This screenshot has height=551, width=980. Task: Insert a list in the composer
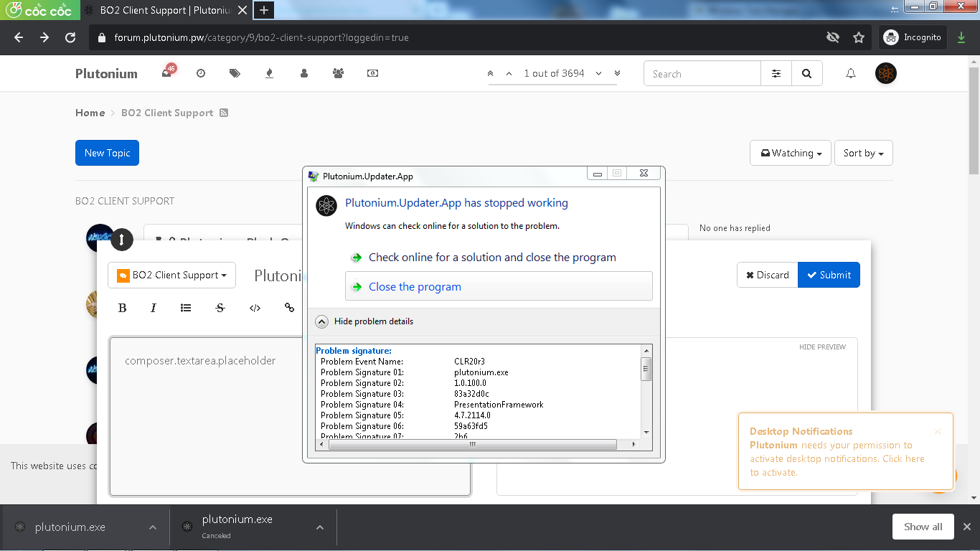point(186,308)
